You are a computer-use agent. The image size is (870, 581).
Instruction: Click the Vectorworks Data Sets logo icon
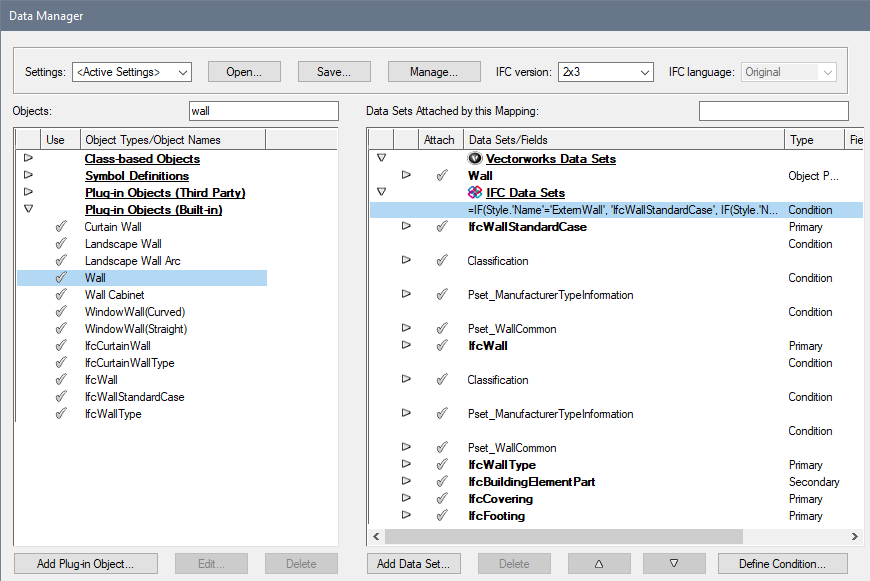[x=475, y=158]
